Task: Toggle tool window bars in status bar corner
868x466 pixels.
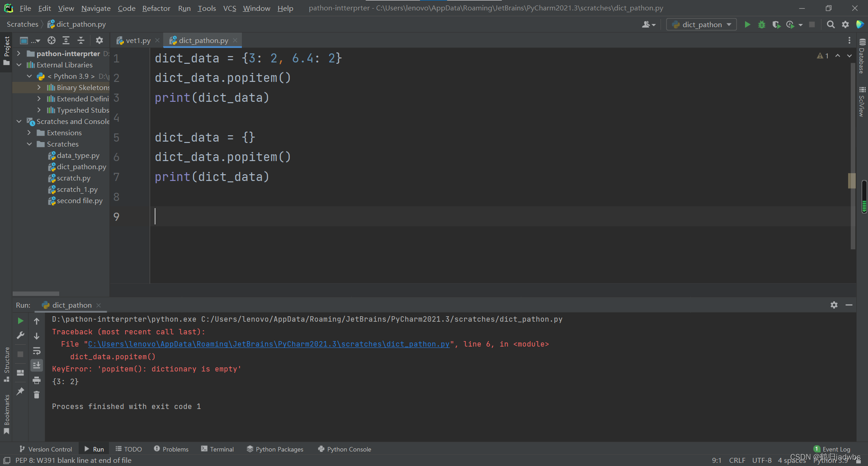Action: pos(7,460)
